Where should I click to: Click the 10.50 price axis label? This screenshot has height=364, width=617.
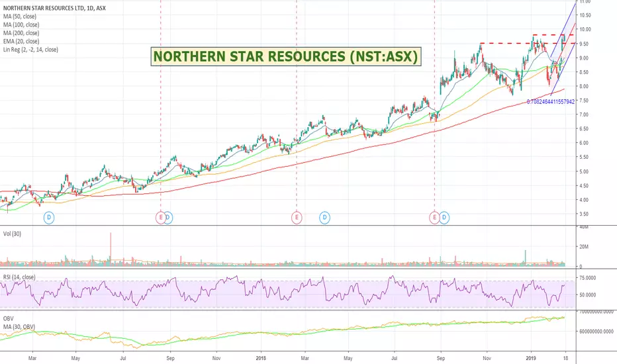tap(585, 15)
